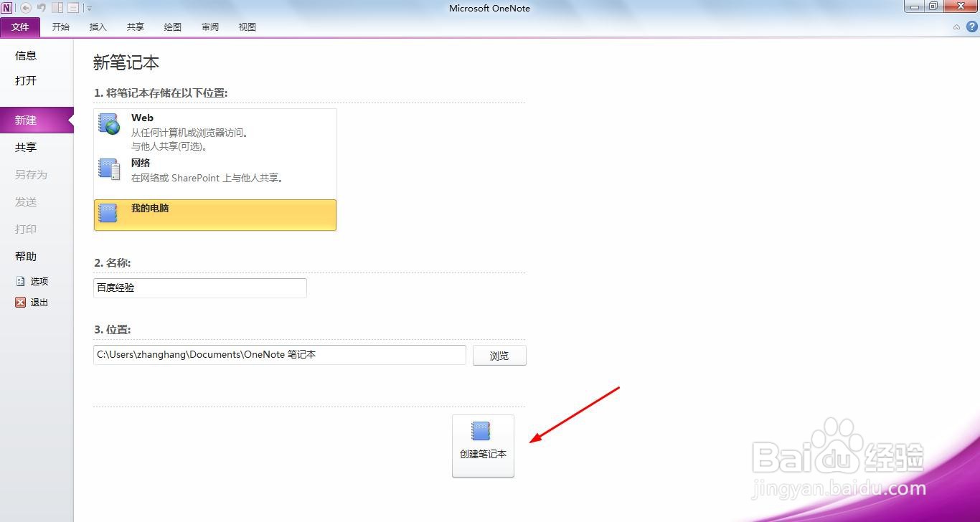
Task: Minimize the OneNote window
Action: pos(914,6)
